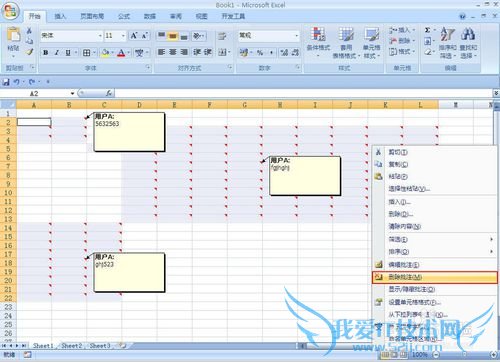The height and width of the screenshot is (362, 500).
Task: Click Decrease Indent icon
Action: [197, 52]
